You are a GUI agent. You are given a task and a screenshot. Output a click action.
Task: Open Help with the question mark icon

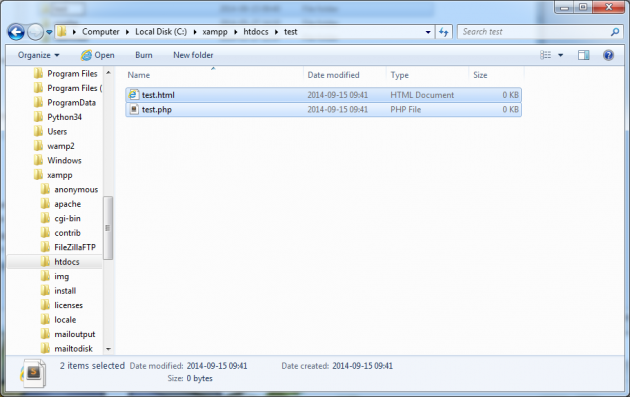pyautogui.click(x=608, y=55)
